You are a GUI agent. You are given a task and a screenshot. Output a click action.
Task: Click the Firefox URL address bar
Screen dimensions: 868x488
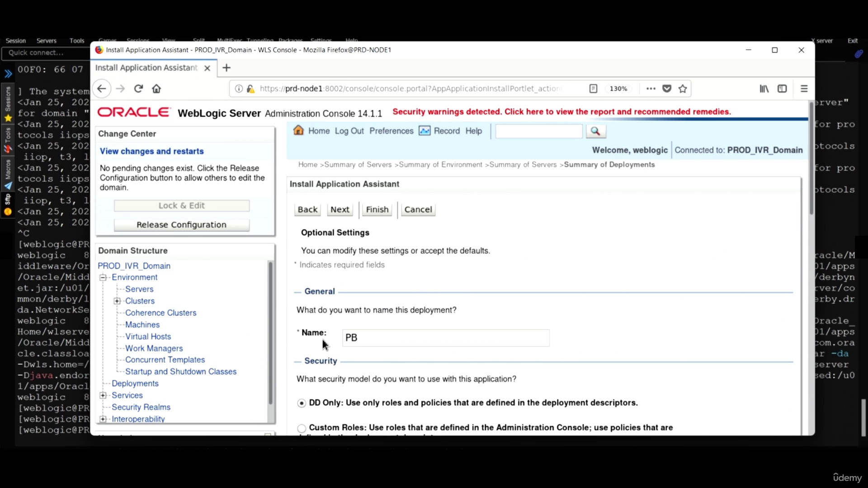click(x=411, y=89)
